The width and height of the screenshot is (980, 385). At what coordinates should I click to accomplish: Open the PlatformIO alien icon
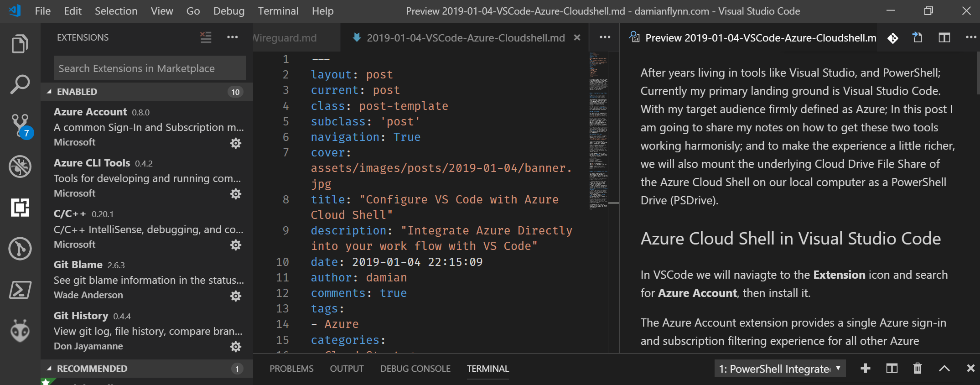[20, 330]
